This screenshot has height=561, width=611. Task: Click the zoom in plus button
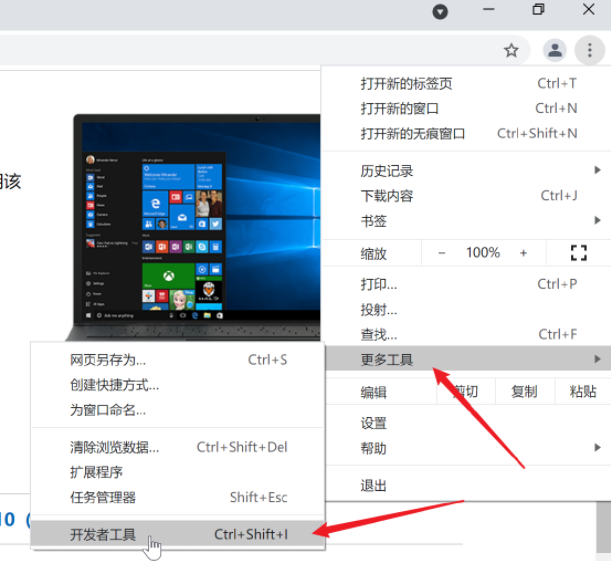click(x=522, y=252)
